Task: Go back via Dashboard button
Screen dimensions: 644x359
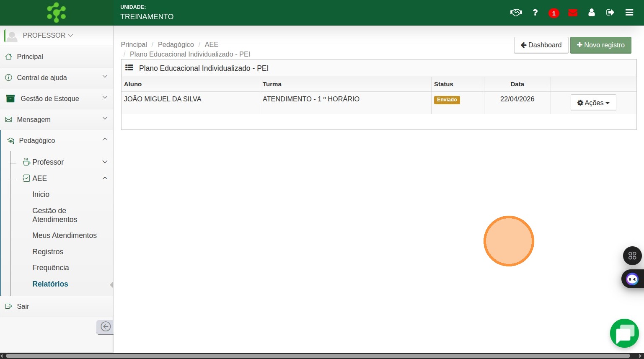Action: coord(541,45)
